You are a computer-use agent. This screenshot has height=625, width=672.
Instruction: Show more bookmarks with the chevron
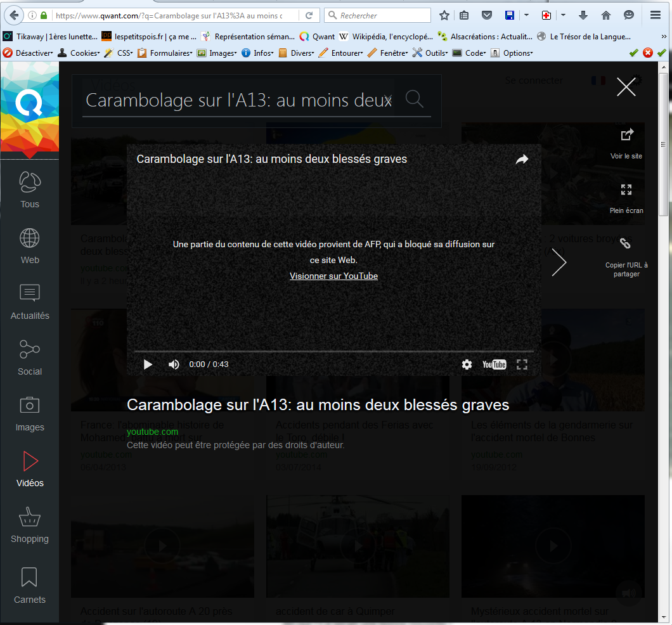click(x=664, y=36)
